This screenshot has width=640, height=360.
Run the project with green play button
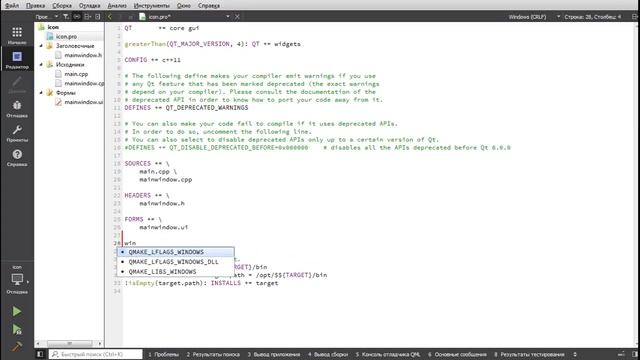tap(17, 311)
